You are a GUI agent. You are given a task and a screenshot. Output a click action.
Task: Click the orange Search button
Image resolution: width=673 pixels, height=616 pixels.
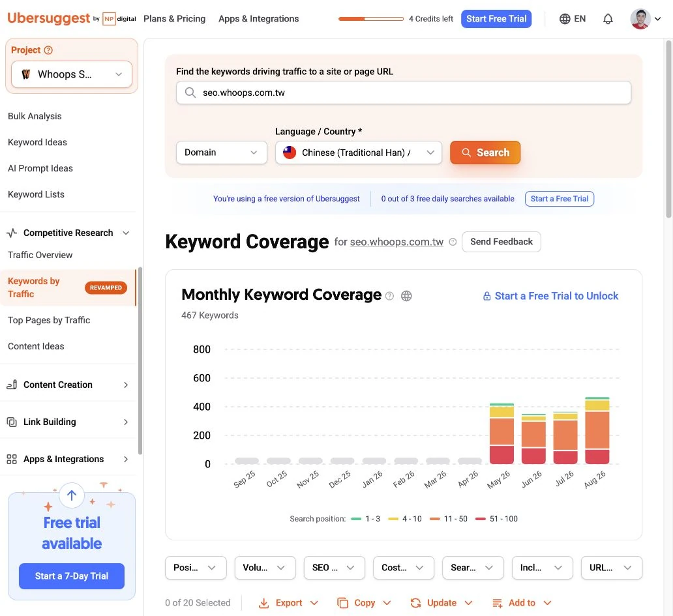tap(485, 153)
